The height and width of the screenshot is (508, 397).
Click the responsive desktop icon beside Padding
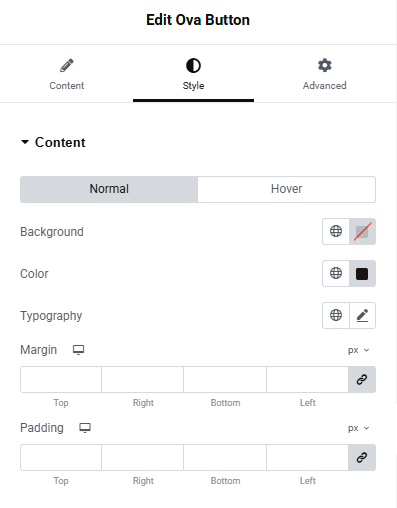tap(85, 428)
